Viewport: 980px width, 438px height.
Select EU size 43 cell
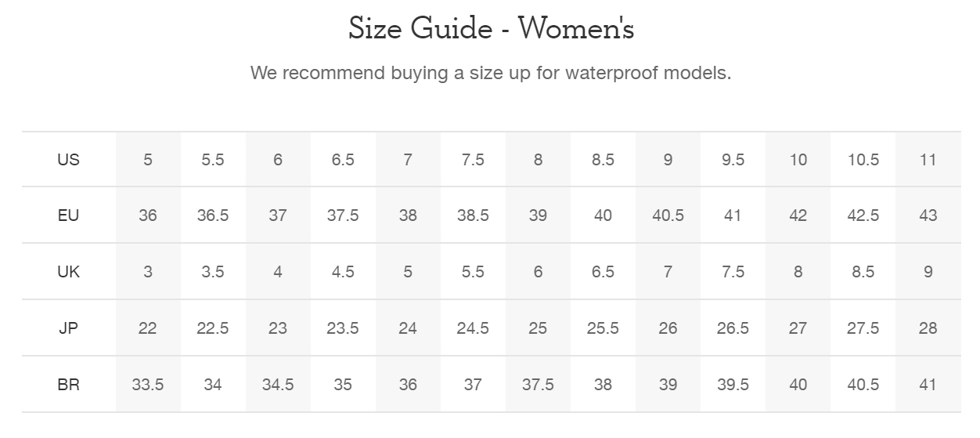coord(928,215)
